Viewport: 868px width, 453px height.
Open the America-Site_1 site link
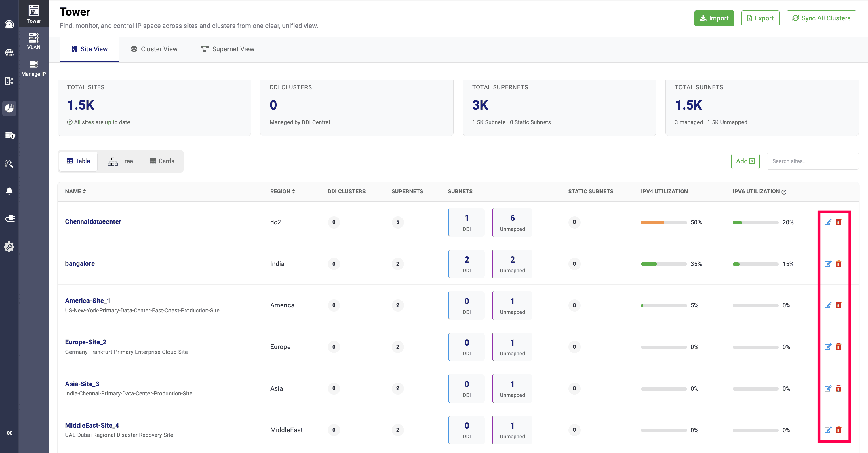pyautogui.click(x=87, y=301)
